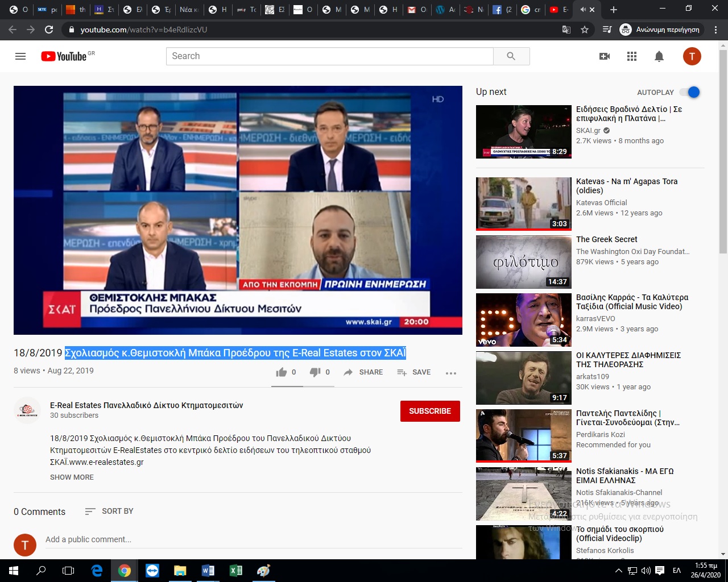Open Word from taskbar

click(208, 571)
